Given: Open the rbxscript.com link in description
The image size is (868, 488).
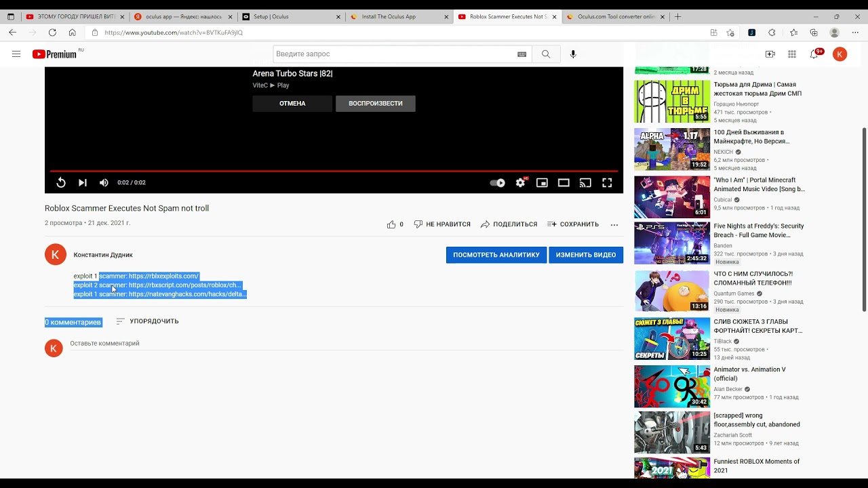Looking at the screenshot, I should (184, 285).
